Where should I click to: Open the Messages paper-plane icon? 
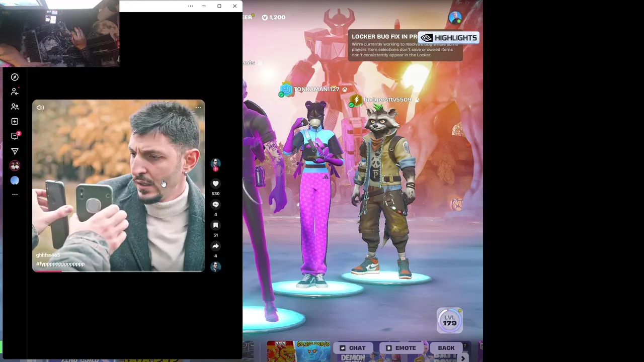pyautogui.click(x=15, y=151)
